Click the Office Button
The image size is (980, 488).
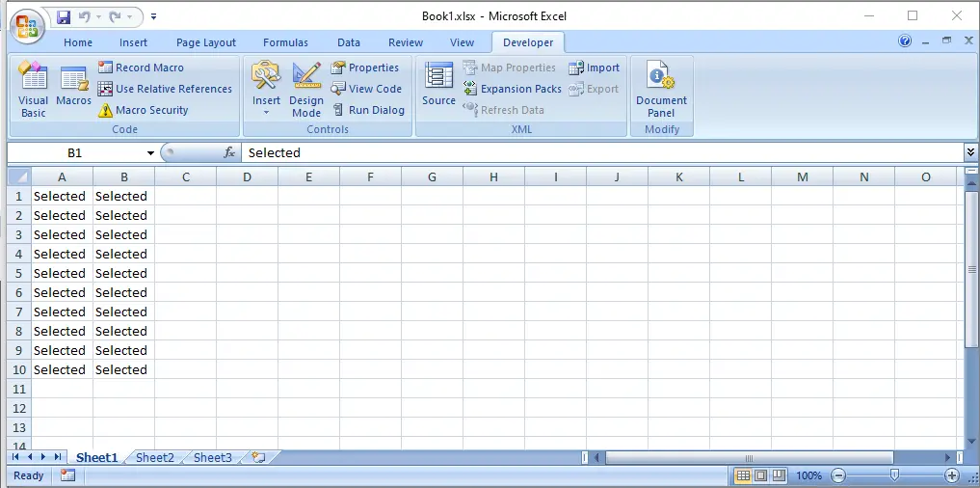click(27, 26)
